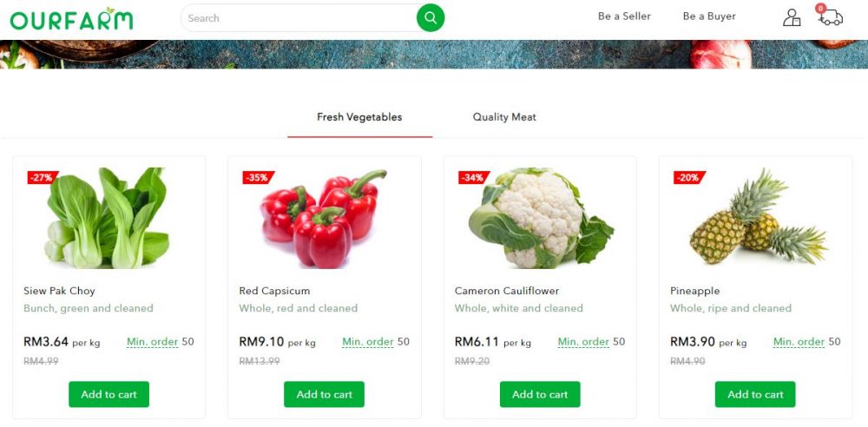Screen dimensions: 868x427
Task: Open the user account profile icon
Action: click(x=792, y=17)
